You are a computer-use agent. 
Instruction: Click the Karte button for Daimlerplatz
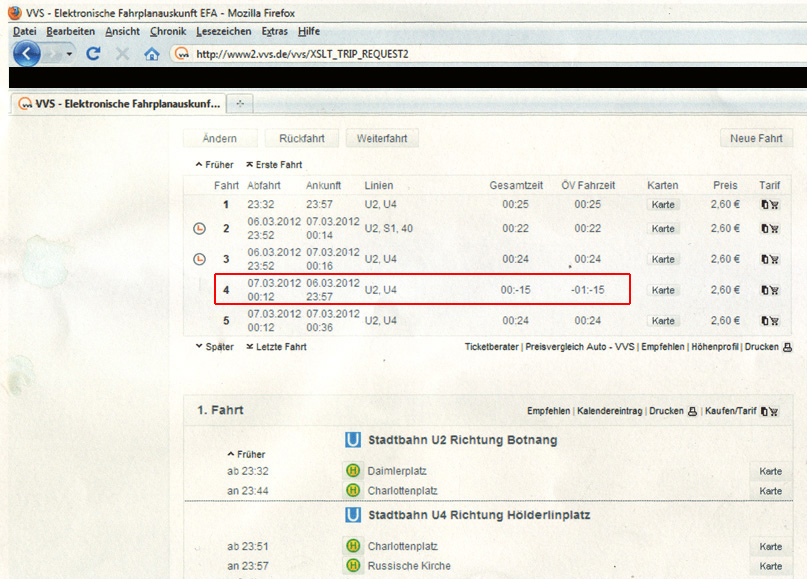coord(770,471)
